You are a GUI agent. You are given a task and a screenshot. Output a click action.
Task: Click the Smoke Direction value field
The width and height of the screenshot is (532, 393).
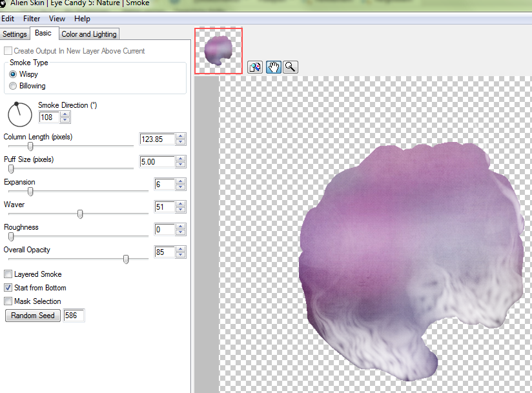49,117
